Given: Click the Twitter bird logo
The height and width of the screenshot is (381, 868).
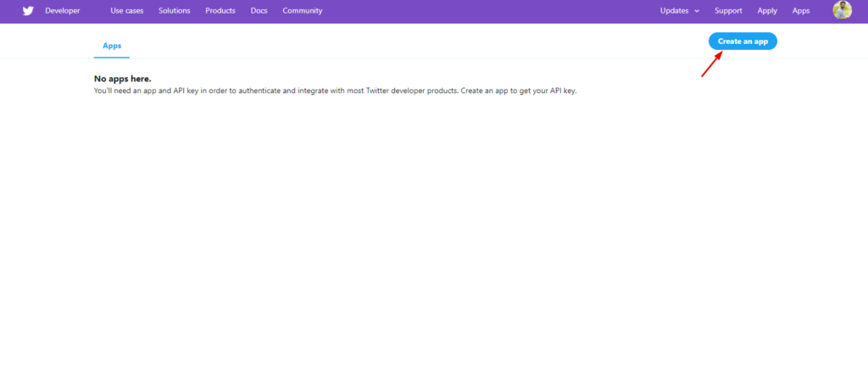Looking at the screenshot, I should coord(28,10).
